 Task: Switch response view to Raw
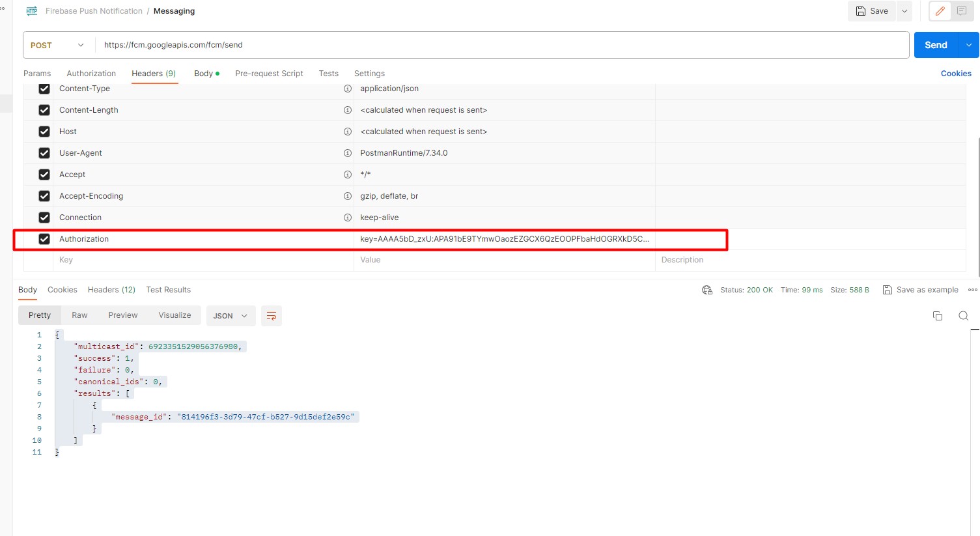pos(79,315)
